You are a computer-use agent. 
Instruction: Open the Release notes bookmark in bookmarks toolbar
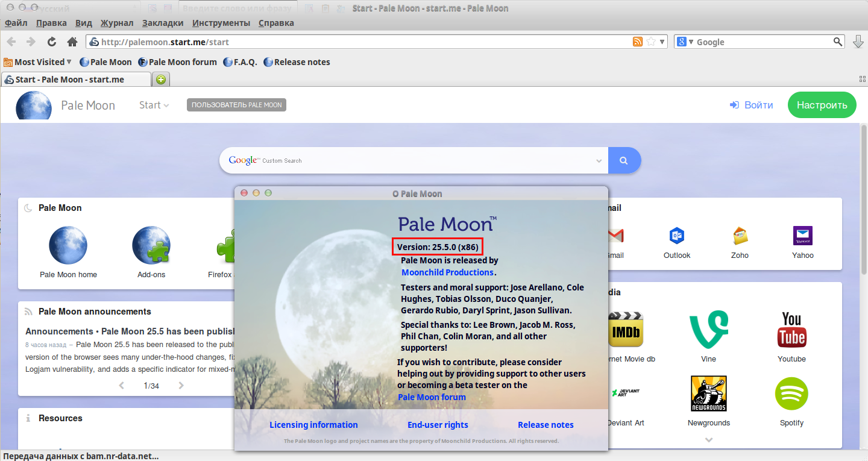coord(297,62)
